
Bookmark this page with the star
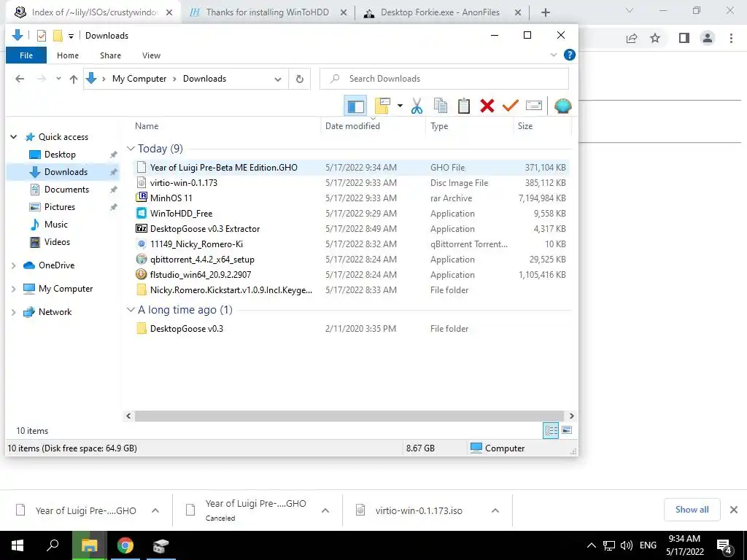(655, 38)
